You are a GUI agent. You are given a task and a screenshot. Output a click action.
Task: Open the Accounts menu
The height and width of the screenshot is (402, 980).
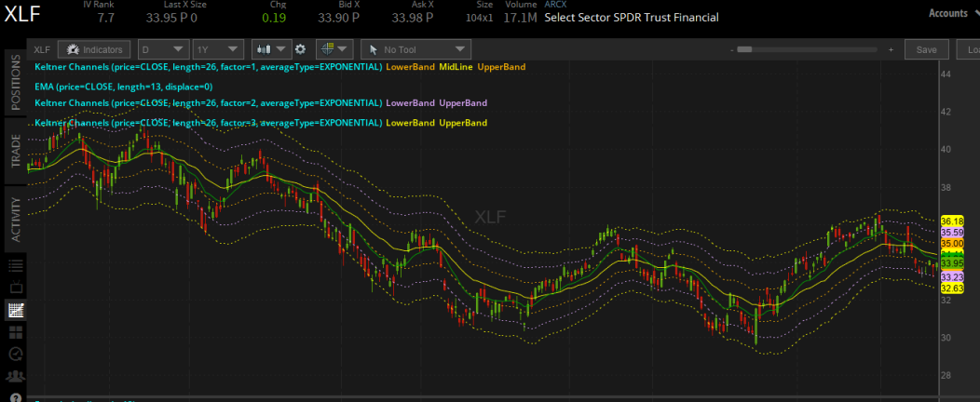(x=948, y=13)
